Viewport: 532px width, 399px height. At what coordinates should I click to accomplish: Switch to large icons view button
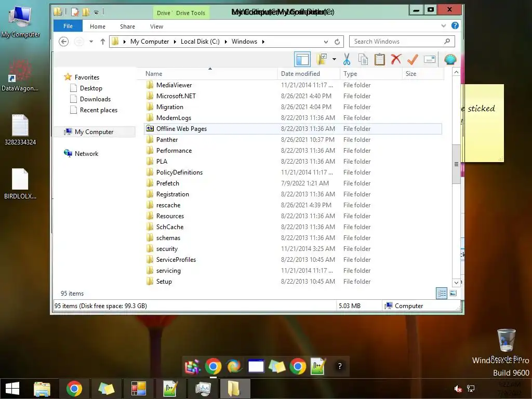[x=453, y=293]
